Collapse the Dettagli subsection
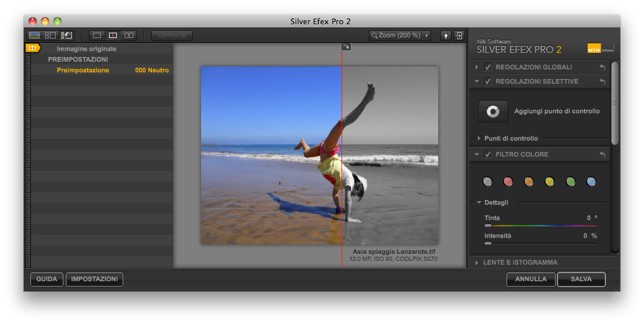644x324 pixels. pos(479,202)
